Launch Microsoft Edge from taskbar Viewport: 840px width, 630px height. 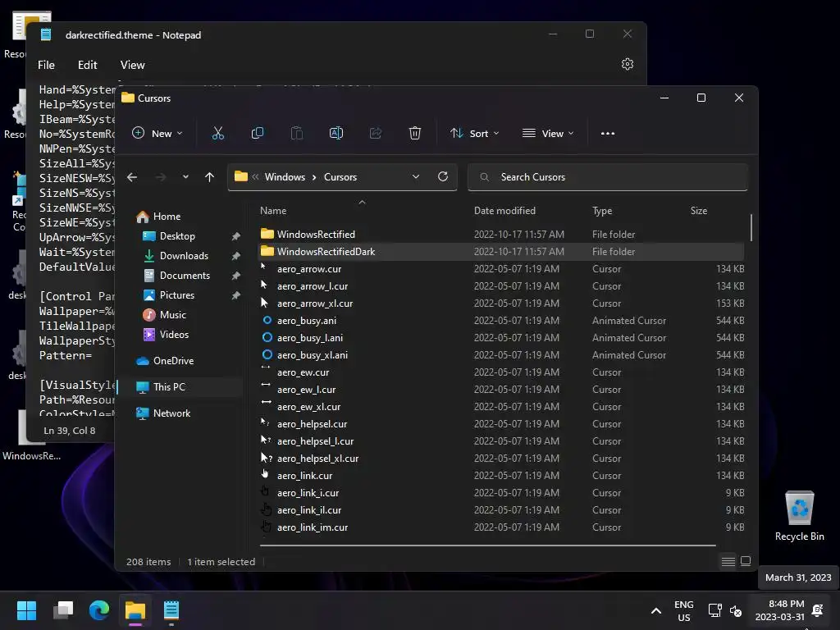pos(99,610)
